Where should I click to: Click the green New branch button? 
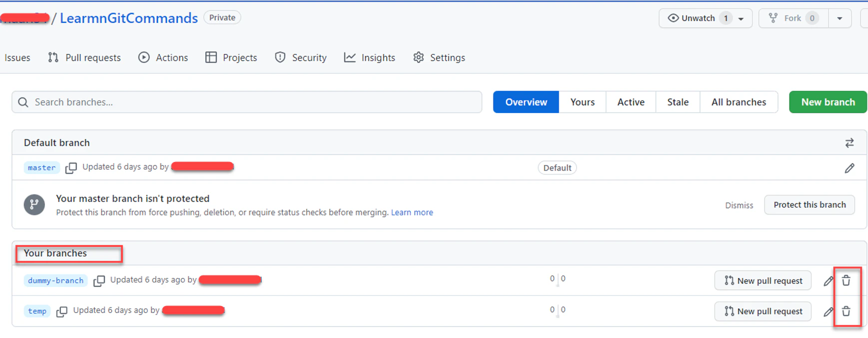[828, 102]
